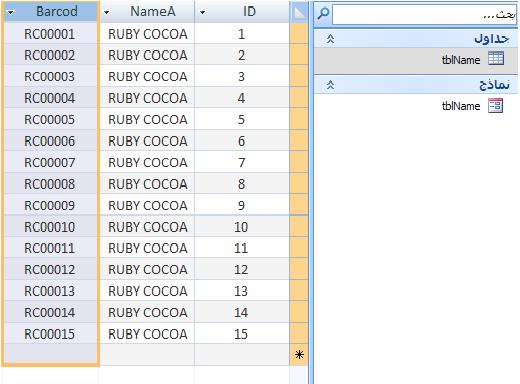Image resolution: width=520 pixels, height=384 pixels.
Task: Click ID cell with value 2
Action: 242,55
